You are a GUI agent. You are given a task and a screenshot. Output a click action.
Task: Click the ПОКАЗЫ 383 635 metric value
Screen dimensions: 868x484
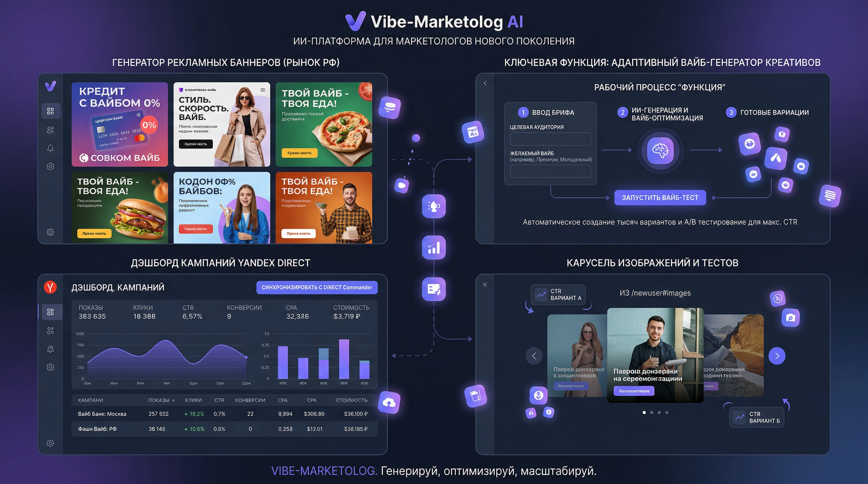pos(92,316)
